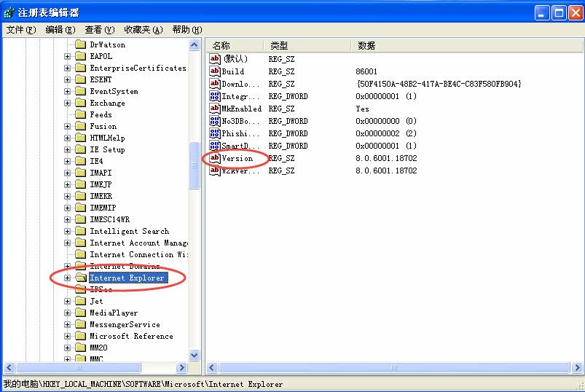585x392 pixels.
Task: Expand the Internet Explorer tree node
Action: pyautogui.click(x=68, y=278)
